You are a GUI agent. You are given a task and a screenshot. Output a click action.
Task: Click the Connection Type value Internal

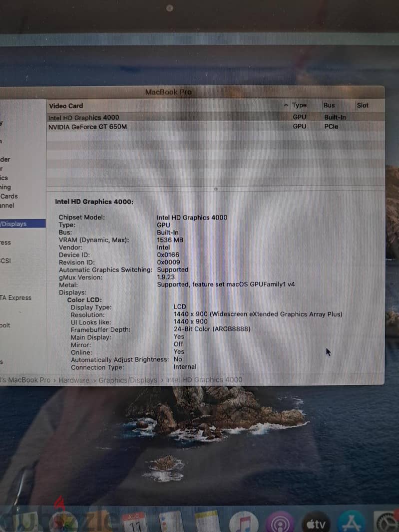tap(185, 367)
